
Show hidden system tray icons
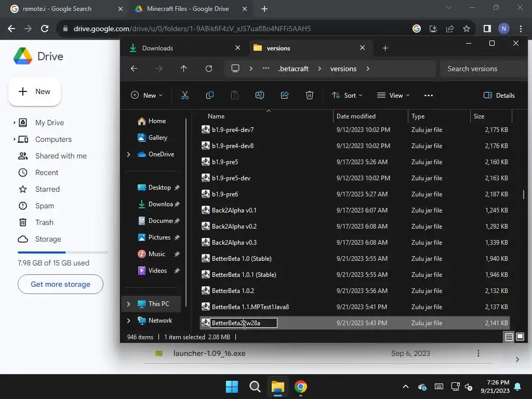tap(405, 387)
